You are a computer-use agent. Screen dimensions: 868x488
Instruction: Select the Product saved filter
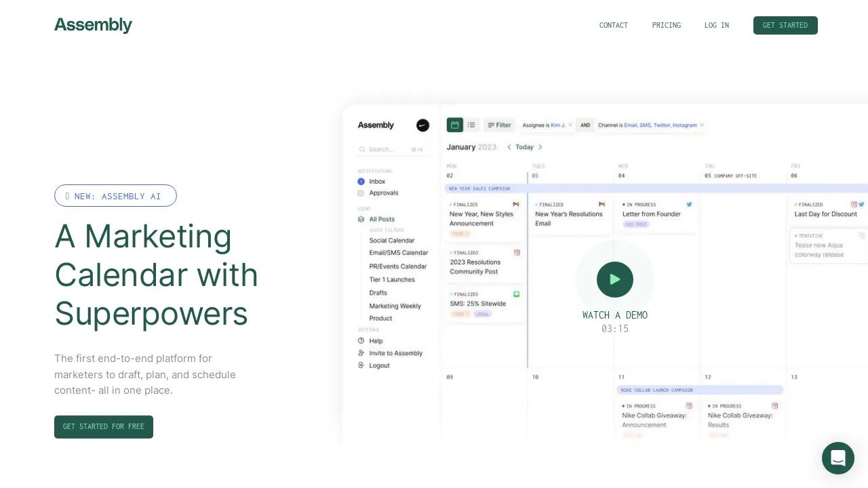pyautogui.click(x=381, y=318)
